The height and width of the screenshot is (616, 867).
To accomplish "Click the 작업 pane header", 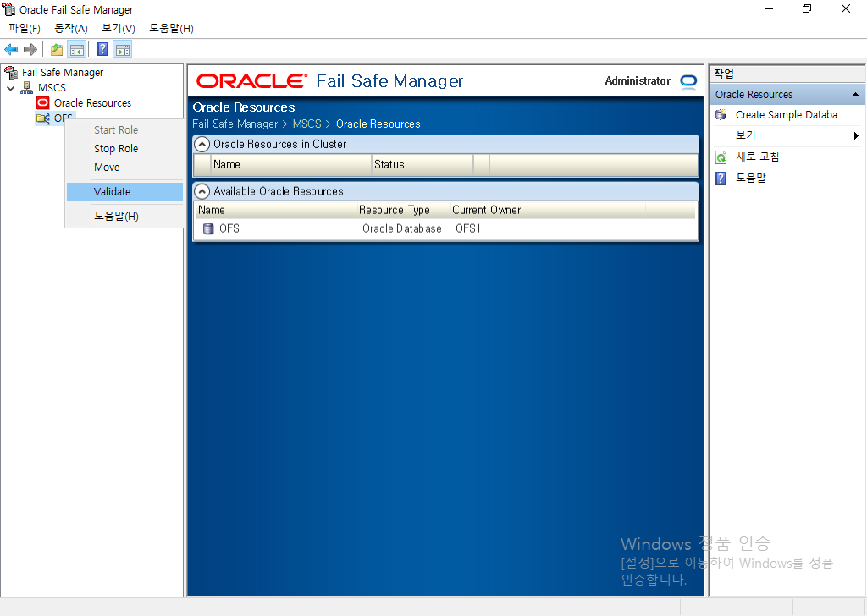I will click(724, 74).
